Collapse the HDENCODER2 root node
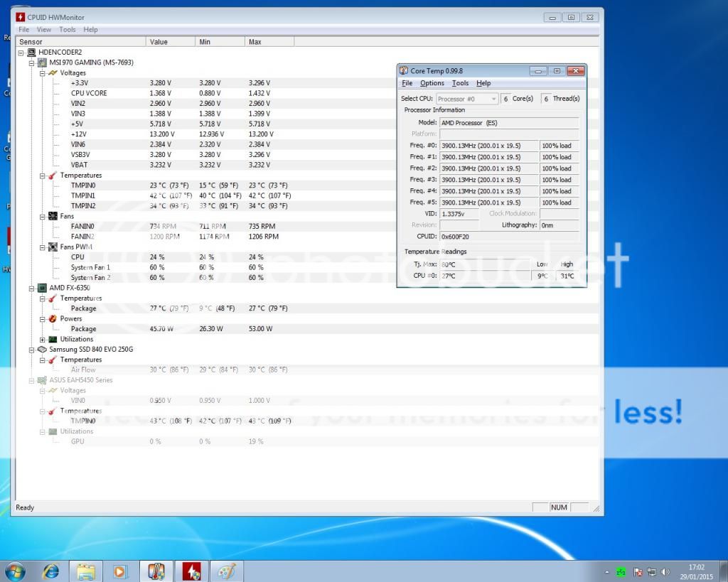The image size is (728, 582). point(21,53)
